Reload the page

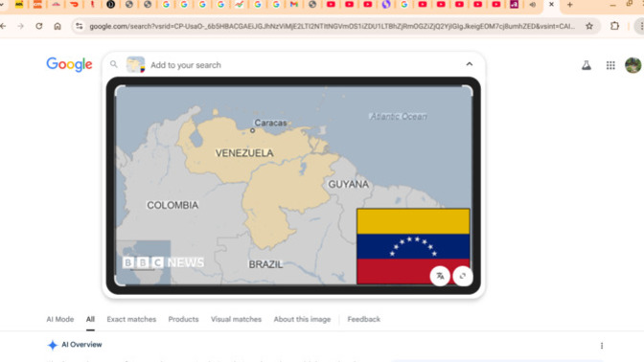pos(39,26)
